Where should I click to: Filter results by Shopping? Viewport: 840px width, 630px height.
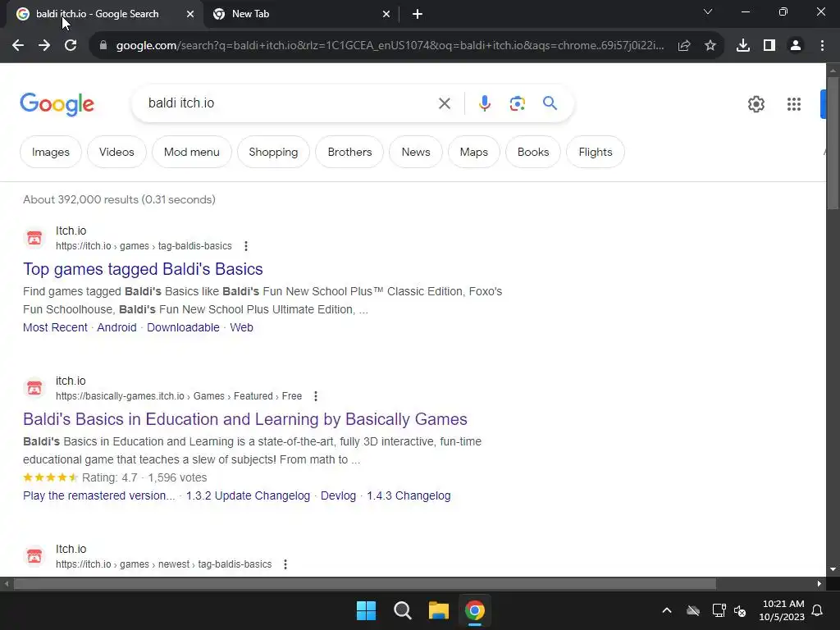[x=273, y=152]
